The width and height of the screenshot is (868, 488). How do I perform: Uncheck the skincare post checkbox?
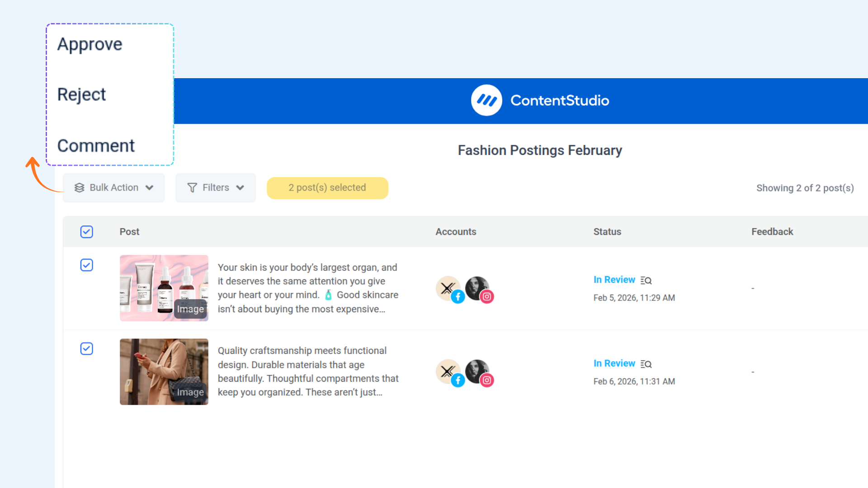coord(86,265)
